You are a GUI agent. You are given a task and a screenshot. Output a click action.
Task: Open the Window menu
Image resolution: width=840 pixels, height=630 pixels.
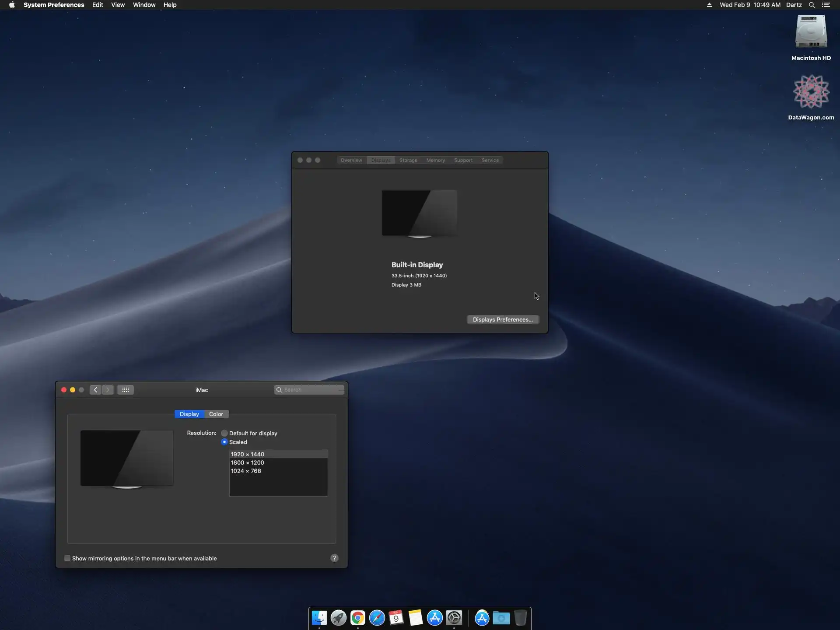pyautogui.click(x=144, y=5)
